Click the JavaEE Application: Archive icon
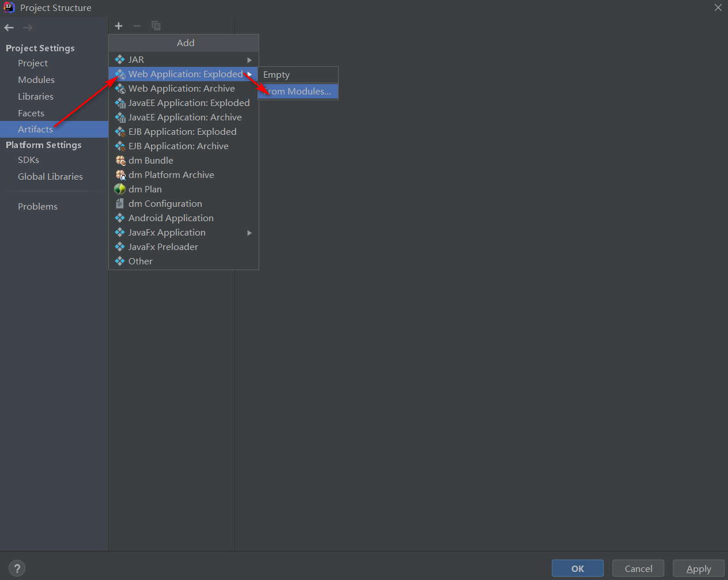 (120, 117)
